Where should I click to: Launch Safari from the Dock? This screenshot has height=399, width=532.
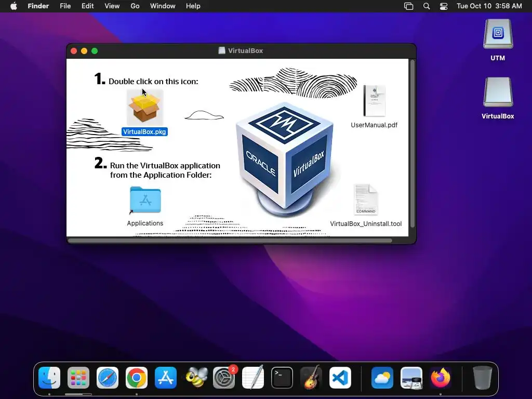(x=108, y=378)
